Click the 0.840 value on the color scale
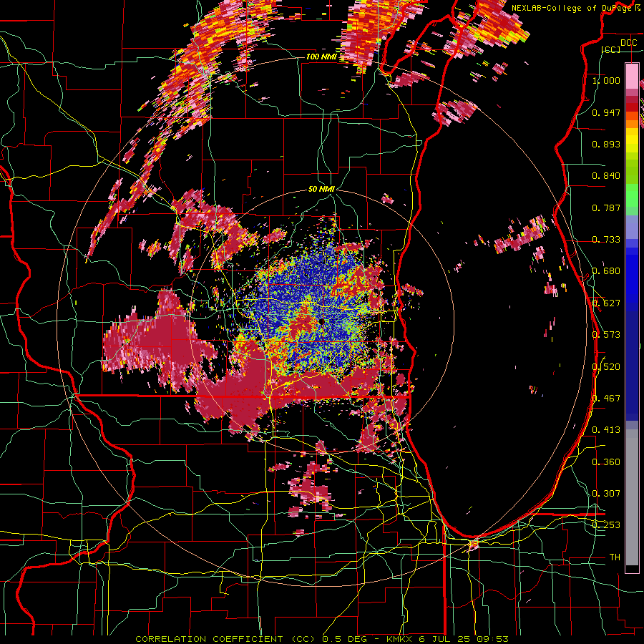644x644 pixels. (606, 176)
